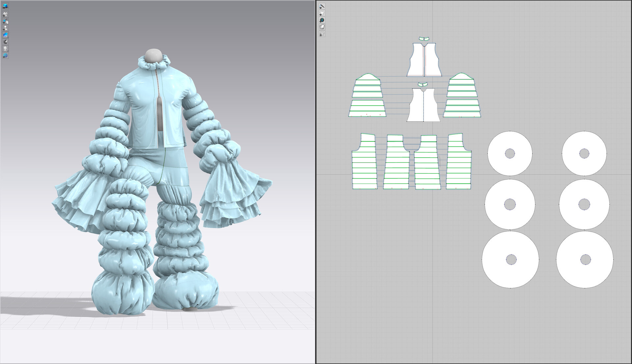Click the pattern lock shirt icon
632x364 pixels.
click(322, 34)
